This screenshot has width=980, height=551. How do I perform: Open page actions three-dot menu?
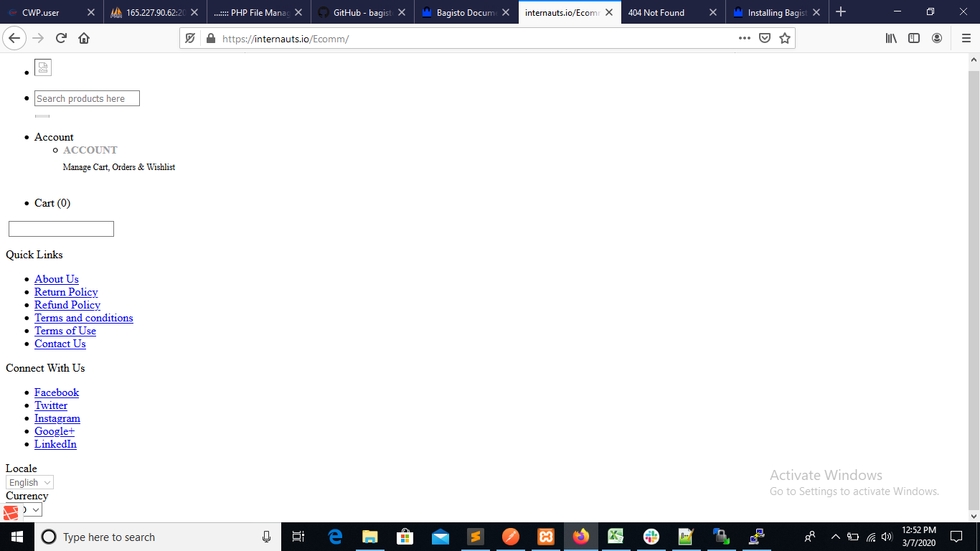(x=745, y=38)
